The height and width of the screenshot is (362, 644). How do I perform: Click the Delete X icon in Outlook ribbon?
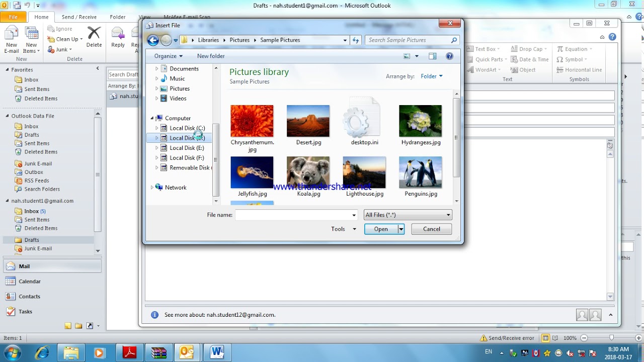pos(94,33)
